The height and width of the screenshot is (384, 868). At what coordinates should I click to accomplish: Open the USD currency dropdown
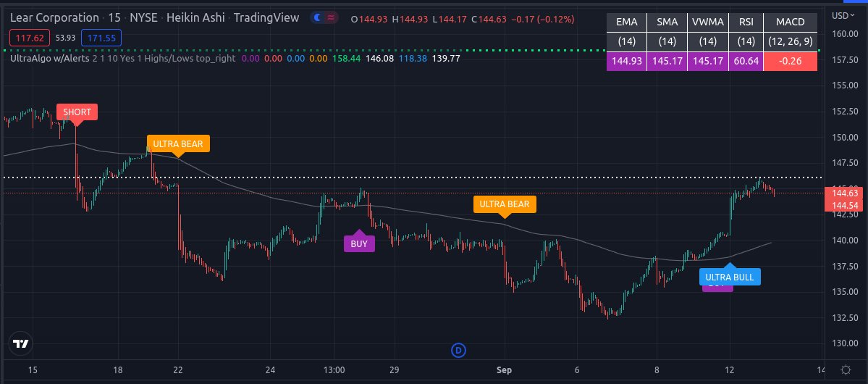(x=843, y=15)
